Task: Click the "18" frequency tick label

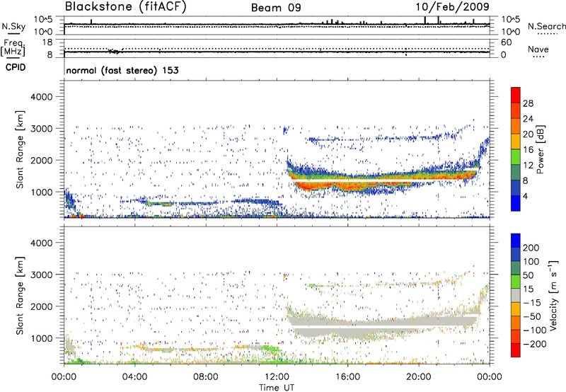Action: (47, 42)
